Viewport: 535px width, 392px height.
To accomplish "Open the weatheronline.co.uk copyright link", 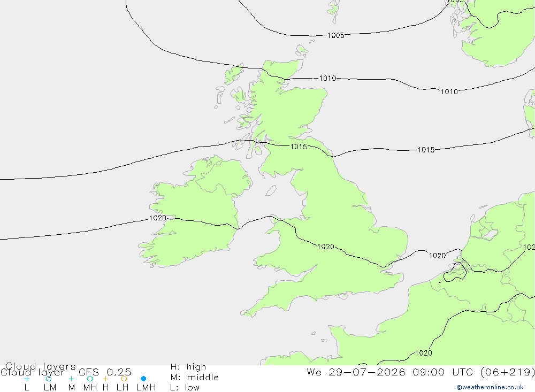I will click(x=490, y=387).
